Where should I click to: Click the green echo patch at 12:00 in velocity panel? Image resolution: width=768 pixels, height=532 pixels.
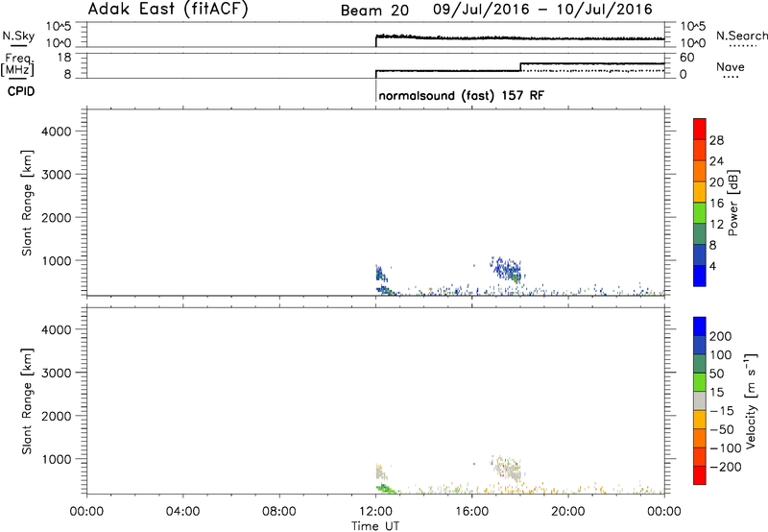point(386,488)
